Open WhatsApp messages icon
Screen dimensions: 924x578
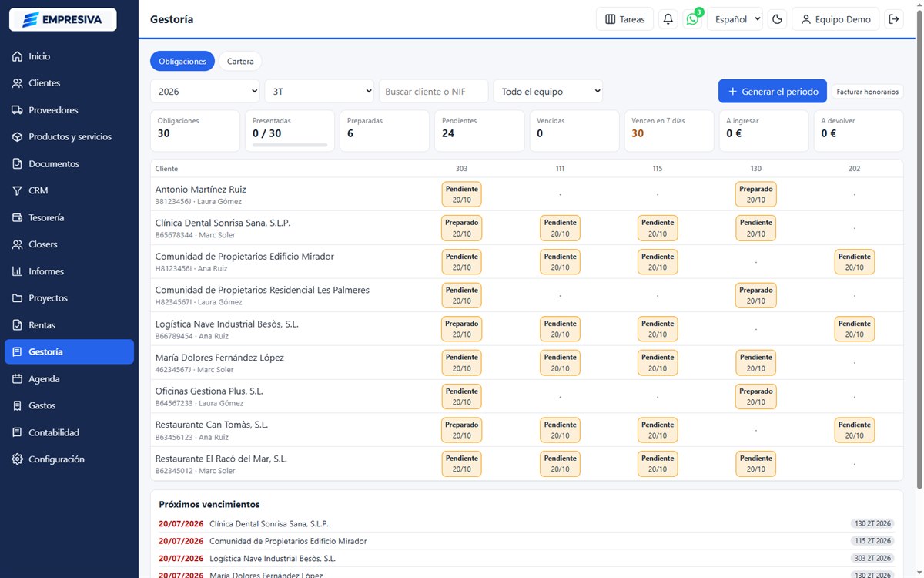pyautogui.click(x=692, y=19)
